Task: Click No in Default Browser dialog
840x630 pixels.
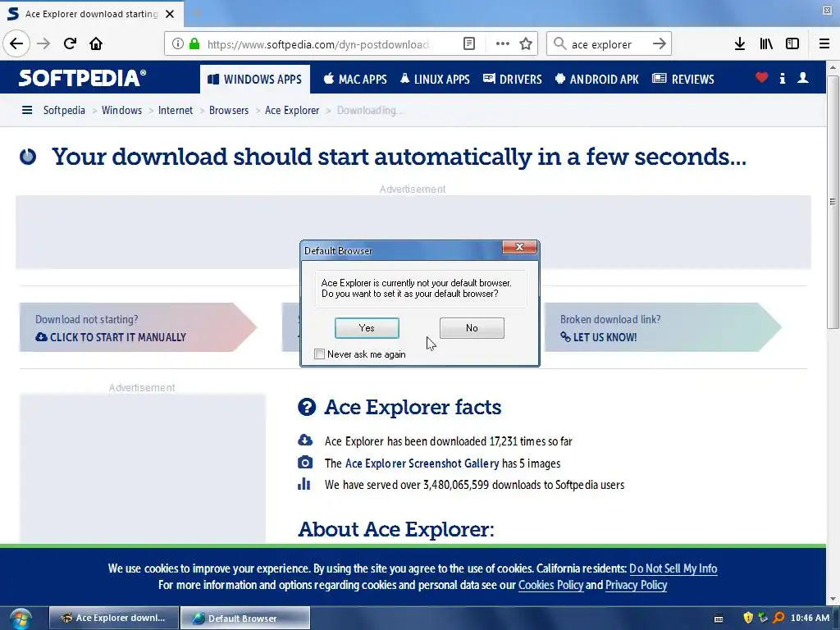Action: click(x=472, y=328)
